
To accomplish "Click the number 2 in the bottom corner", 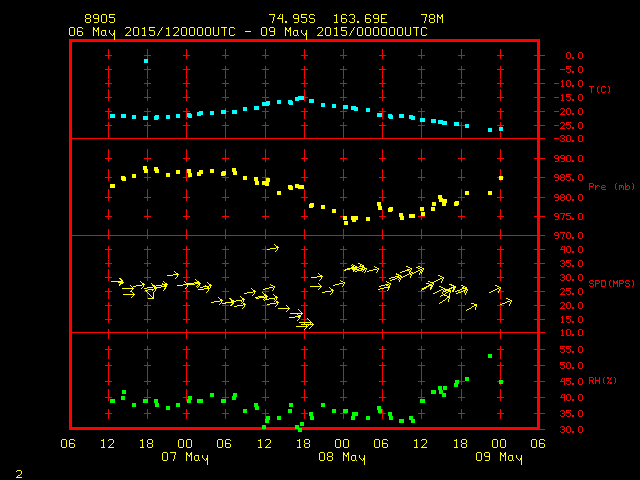I will click(19, 474).
